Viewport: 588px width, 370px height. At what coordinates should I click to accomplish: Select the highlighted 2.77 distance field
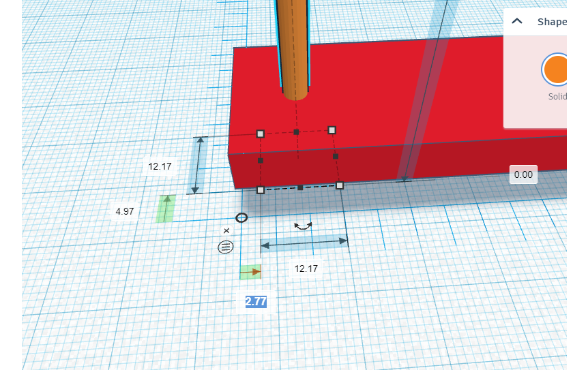click(x=256, y=301)
